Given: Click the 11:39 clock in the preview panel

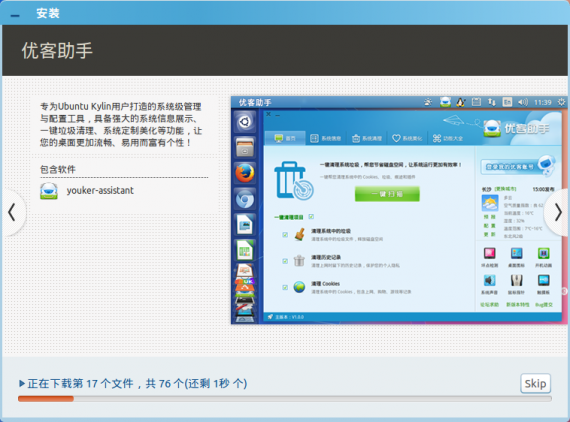Looking at the screenshot, I should (543, 103).
